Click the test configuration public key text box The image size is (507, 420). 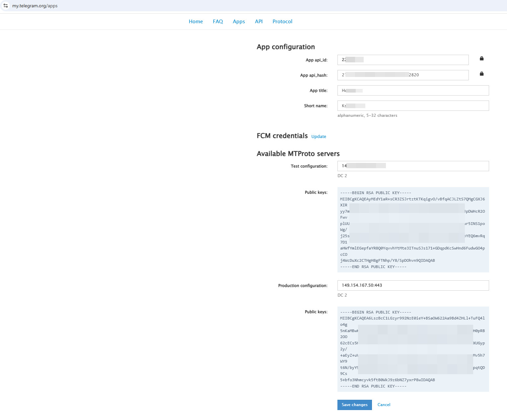[x=413, y=230]
